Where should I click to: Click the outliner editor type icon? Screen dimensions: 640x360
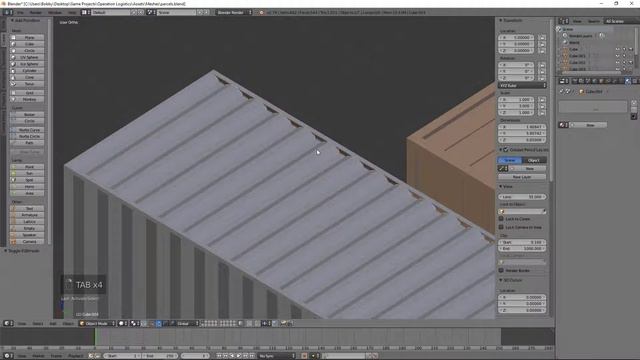coord(564,21)
